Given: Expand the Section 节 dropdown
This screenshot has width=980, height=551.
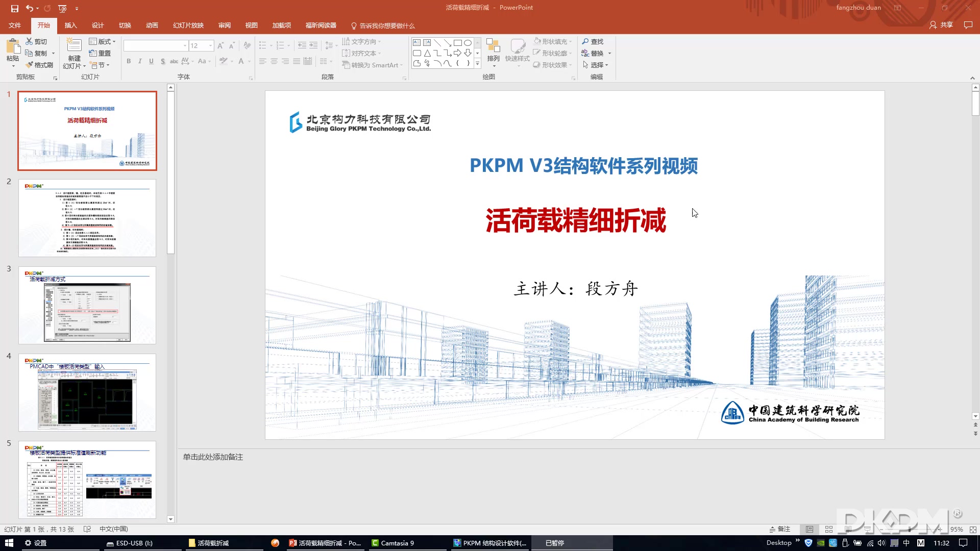Looking at the screenshot, I should coord(100,65).
